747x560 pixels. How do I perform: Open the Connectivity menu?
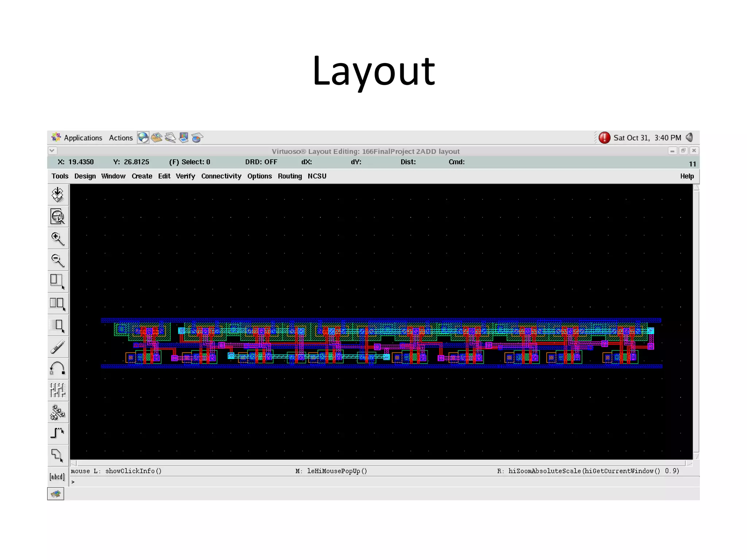(x=221, y=176)
